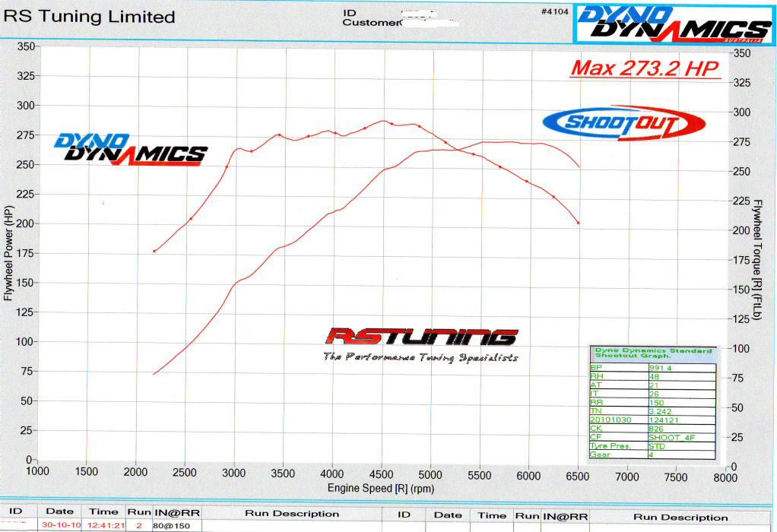
Task: Click the 80@150 value in the IN@RR column
Action: (x=166, y=525)
